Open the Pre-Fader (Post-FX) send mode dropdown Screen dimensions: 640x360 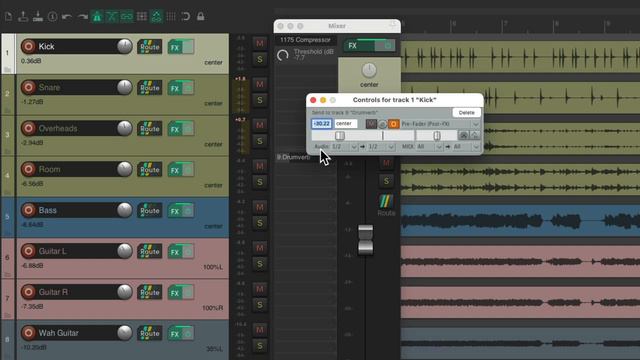(440, 124)
